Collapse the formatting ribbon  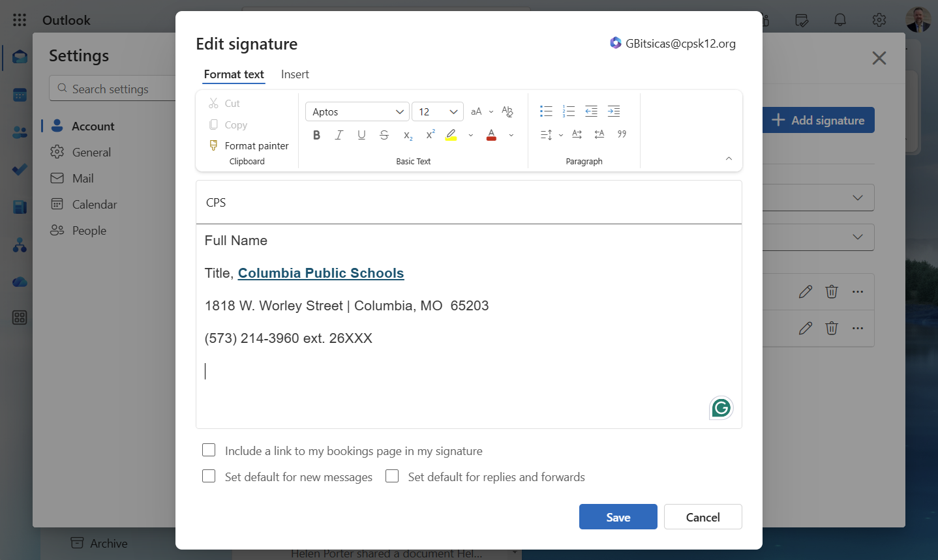tap(729, 158)
